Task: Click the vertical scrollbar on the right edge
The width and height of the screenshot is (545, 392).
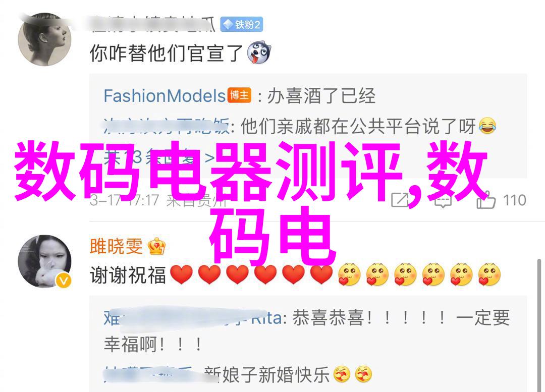Action: pyautogui.click(x=539, y=325)
